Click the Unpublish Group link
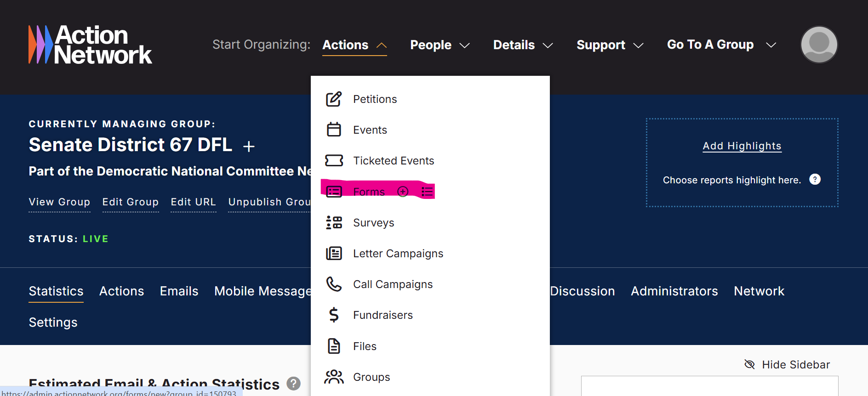Image resolution: width=868 pixels, height=396 pixels. [x=269, y=202]
